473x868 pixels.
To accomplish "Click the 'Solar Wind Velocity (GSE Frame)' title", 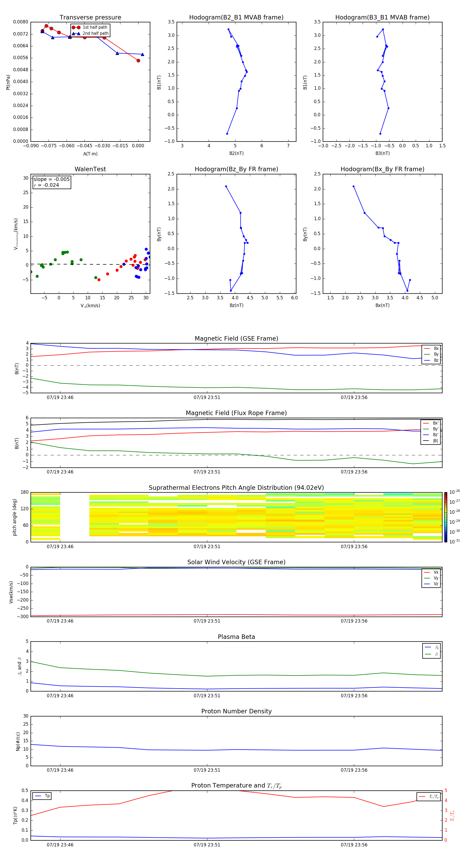I will tap(236, 562).
